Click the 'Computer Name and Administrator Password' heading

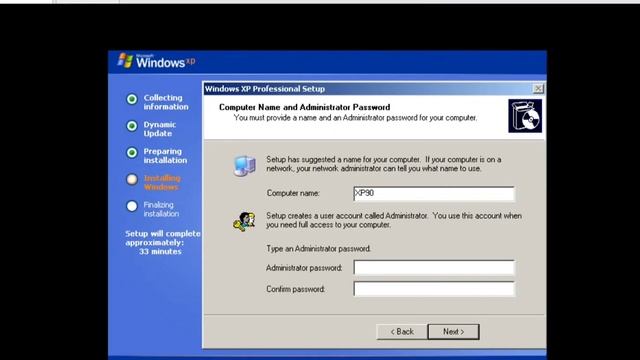tap(304, 107)
